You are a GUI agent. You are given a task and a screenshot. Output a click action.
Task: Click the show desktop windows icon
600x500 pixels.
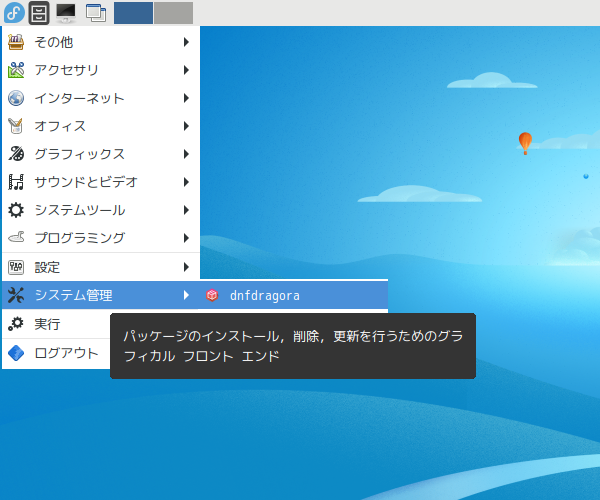pyautogui.click(x=96, y=13)
